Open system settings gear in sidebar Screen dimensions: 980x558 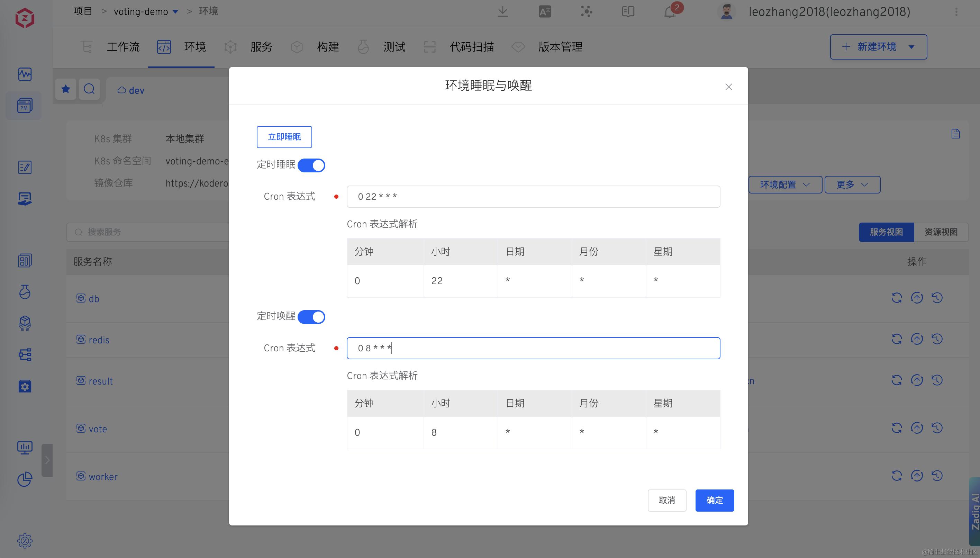25,541
